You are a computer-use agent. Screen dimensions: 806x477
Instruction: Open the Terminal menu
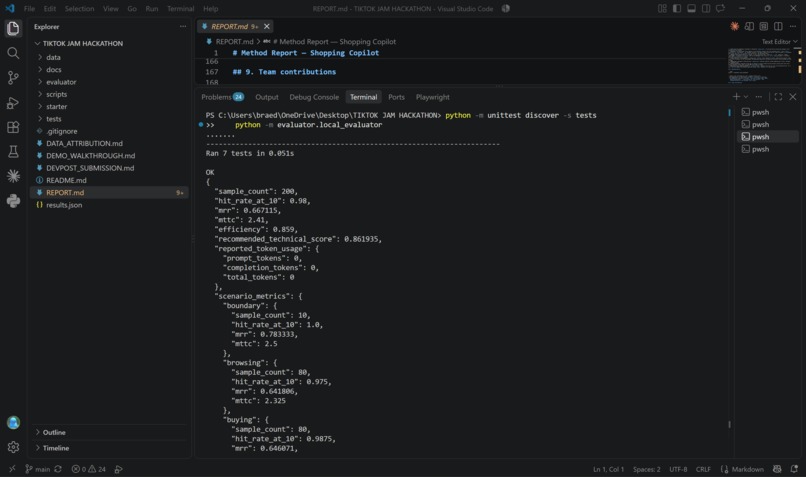click(x=180, y=9)
